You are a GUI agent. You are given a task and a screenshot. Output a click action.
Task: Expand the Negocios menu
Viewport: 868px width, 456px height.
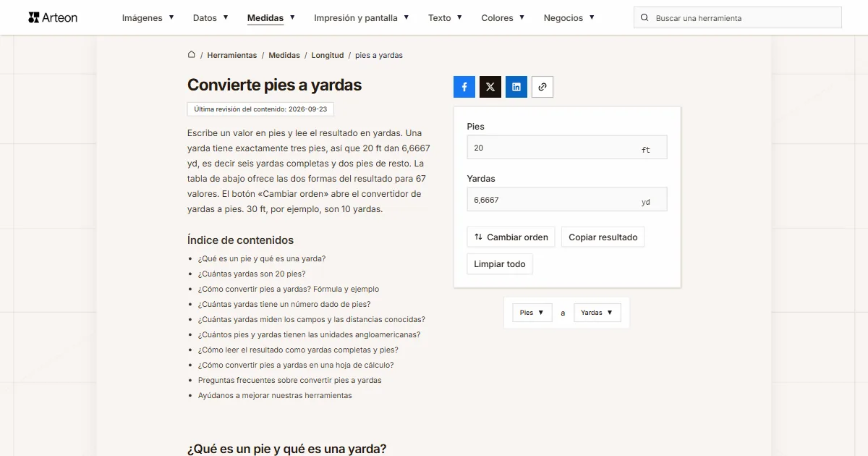(569, 17)
